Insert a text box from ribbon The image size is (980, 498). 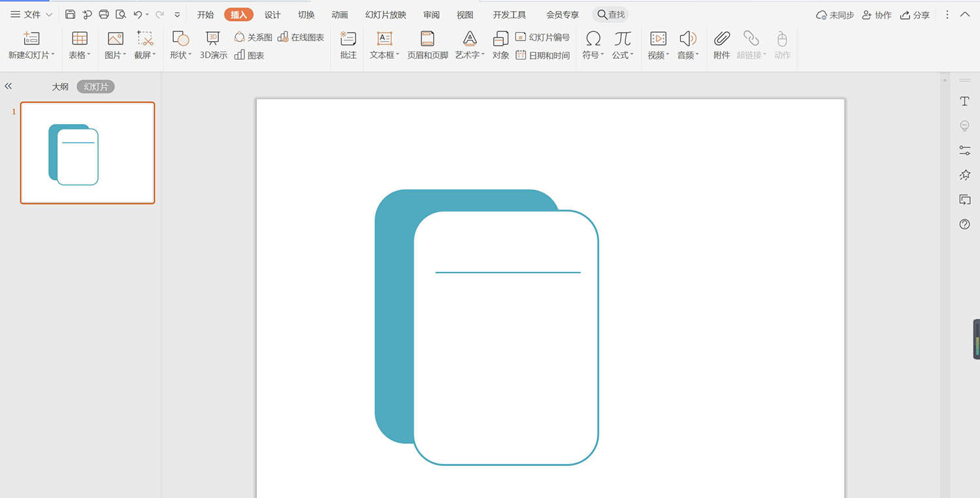[384, 39]
